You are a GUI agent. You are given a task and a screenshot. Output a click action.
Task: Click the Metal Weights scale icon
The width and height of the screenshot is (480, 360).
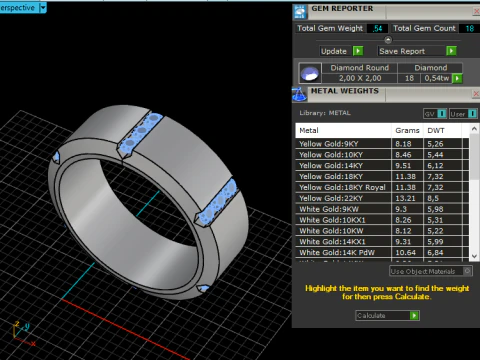(299, 94)
